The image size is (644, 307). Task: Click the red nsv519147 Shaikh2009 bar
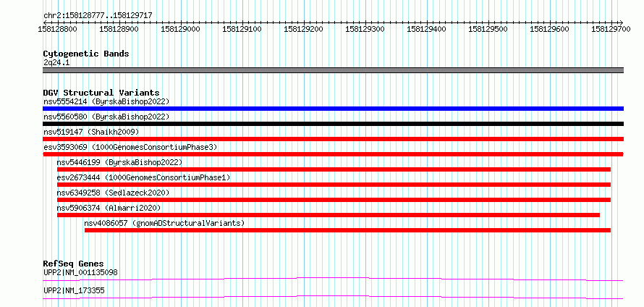333,139
